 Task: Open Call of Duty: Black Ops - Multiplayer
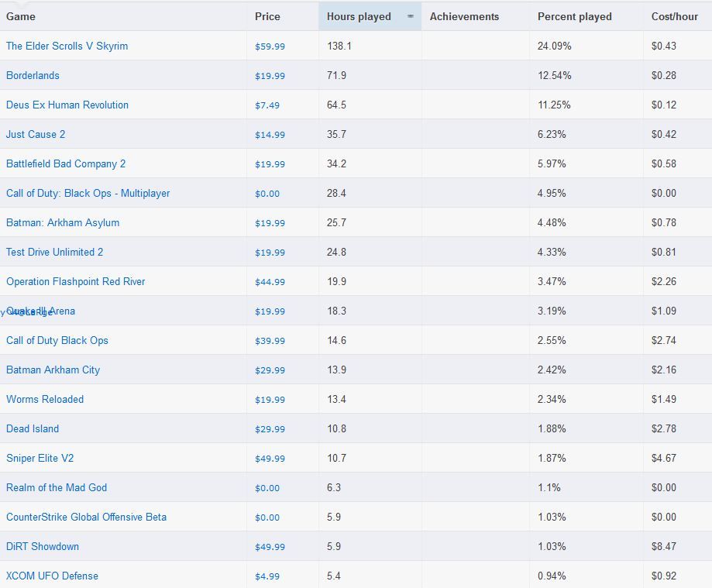click(x=88, y=194)
